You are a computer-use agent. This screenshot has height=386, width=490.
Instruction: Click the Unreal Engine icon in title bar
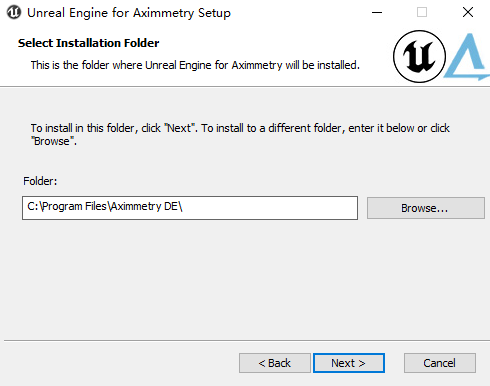[14, 13]
